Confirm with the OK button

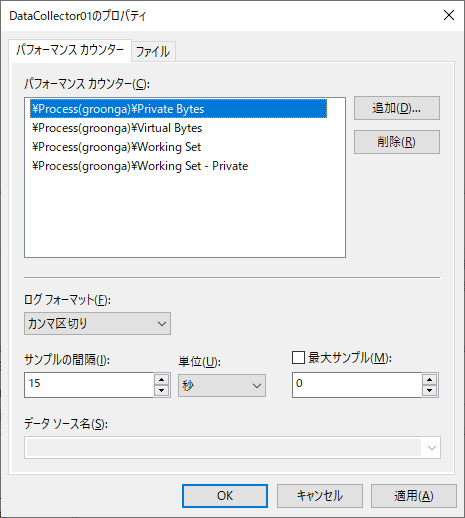click(x=225, y=496)
